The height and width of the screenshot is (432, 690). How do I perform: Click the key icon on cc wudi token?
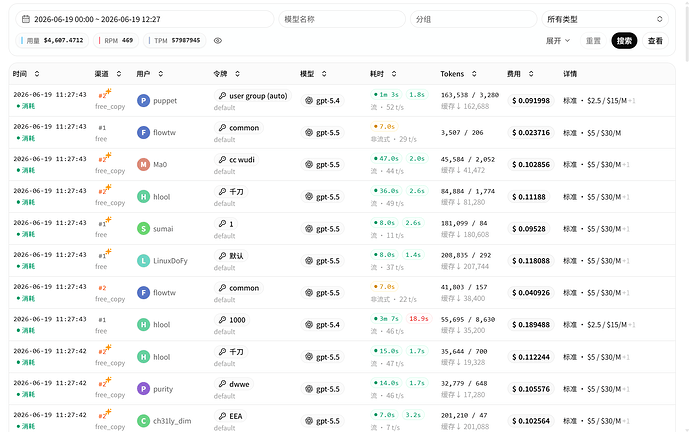[222, 160]
